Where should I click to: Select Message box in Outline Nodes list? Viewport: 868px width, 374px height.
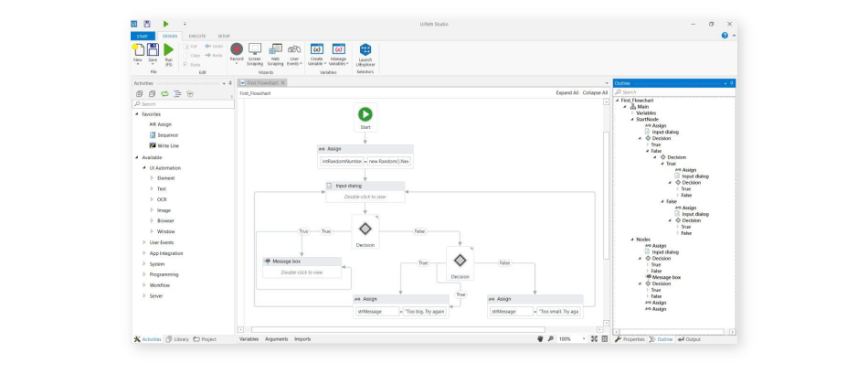coord(663,277)
